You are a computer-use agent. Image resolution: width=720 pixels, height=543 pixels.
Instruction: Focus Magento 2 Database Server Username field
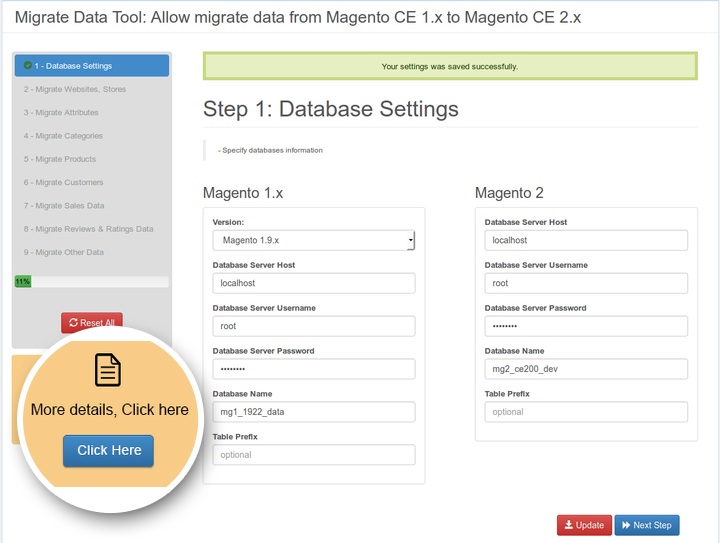586,283
